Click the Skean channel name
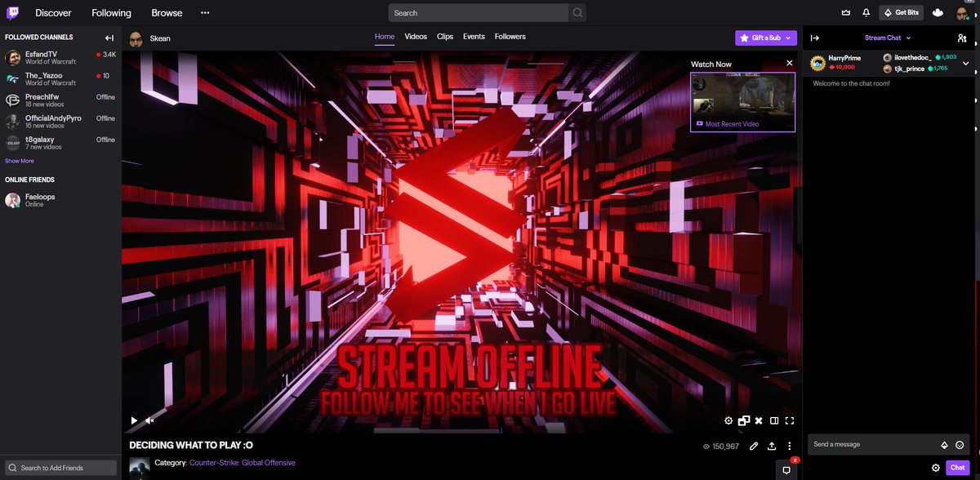This screenshot has width=980, height=480. [x=160, y=38]
